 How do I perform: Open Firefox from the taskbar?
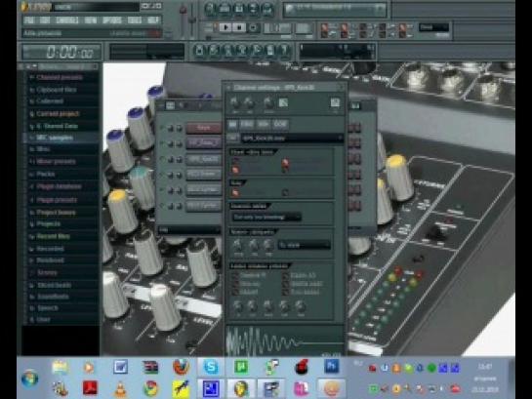182,367
